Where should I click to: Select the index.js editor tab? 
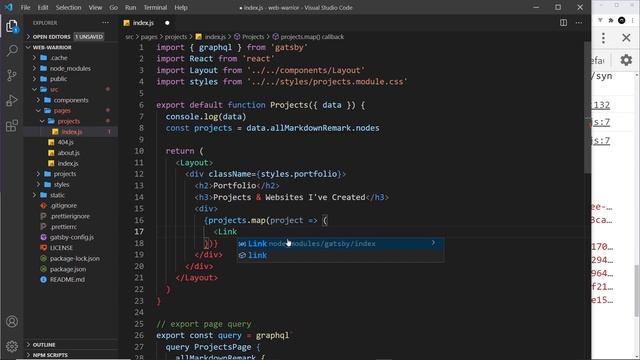(143, 23)
